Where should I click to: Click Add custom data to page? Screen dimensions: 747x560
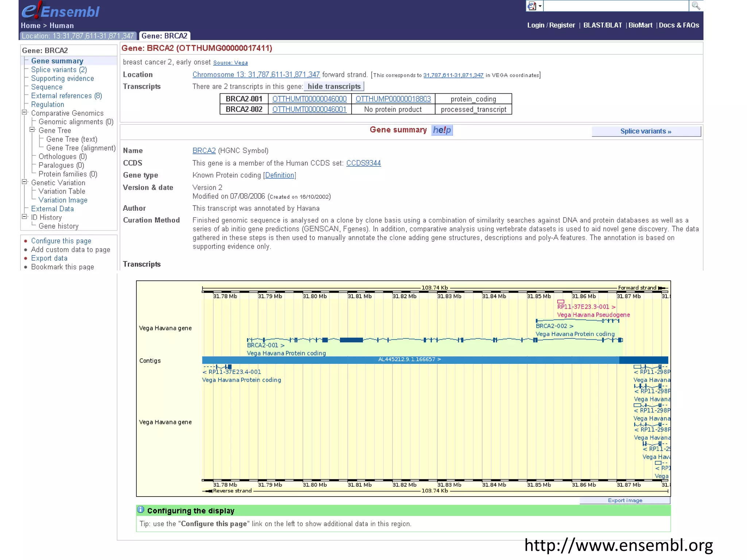coord(70,250)
